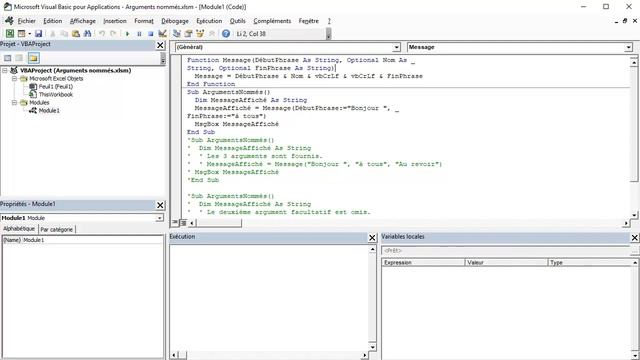Click the Toolbox toolbar icon

coord(211,33)
